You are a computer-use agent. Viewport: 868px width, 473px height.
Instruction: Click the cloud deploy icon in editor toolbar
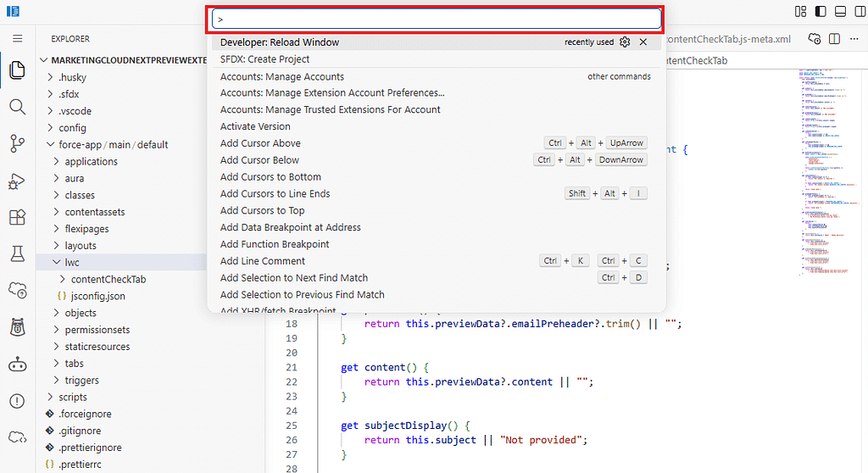pos(814,39)
